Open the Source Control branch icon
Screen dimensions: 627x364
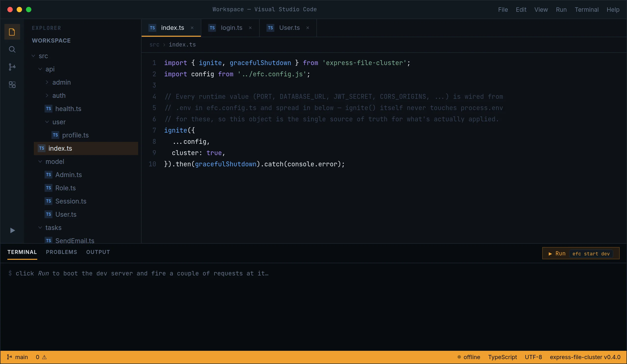pos(12,67)
